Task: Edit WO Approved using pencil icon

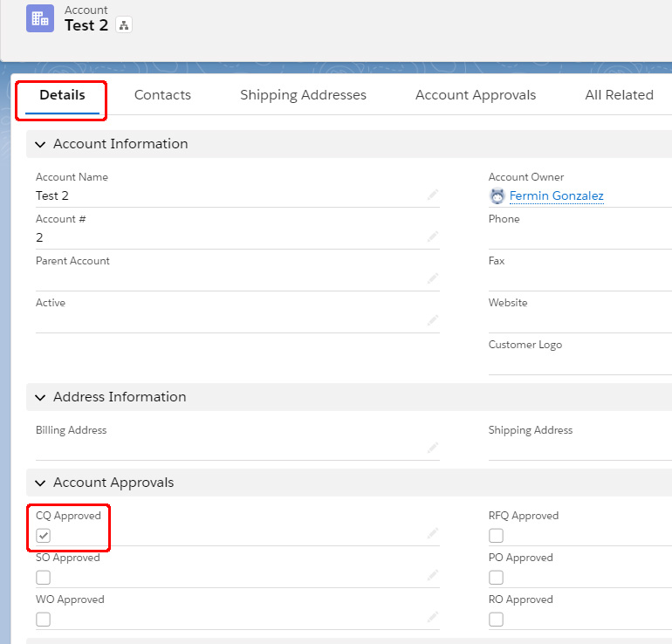Action: coord(432,617)
